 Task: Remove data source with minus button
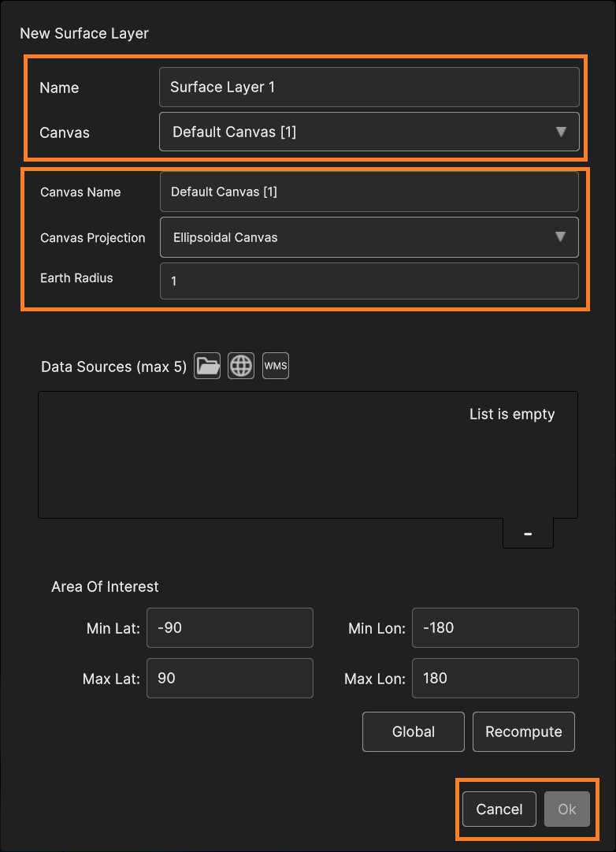528,534
